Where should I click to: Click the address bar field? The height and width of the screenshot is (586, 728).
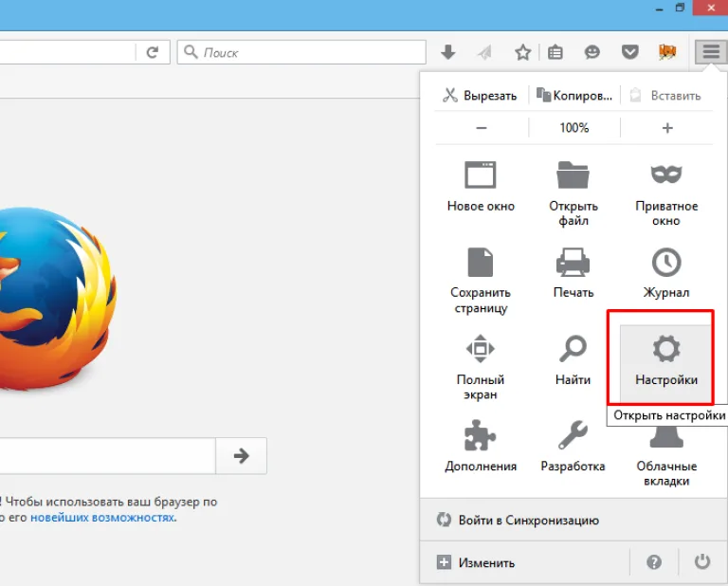pyautogui.click(x=68, y=52)
